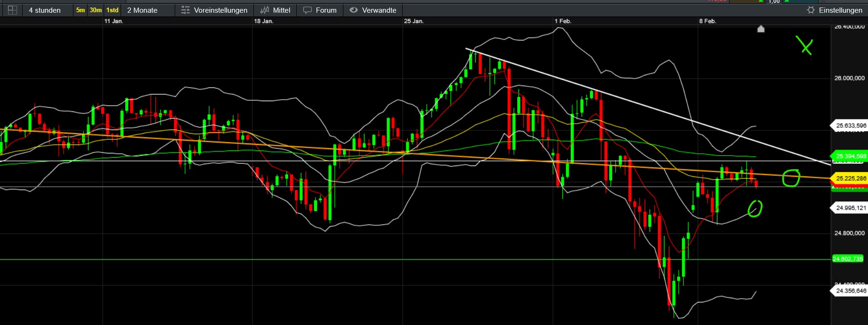Expand the Mittel price type dropdown
This screenshot has width=868, height=325.
282,10
